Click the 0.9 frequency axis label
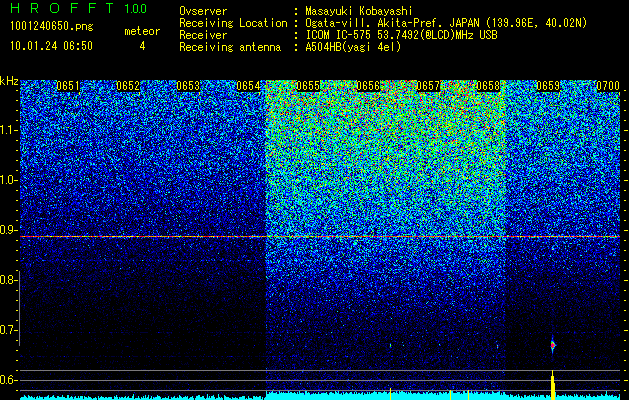 click(8, 230)
